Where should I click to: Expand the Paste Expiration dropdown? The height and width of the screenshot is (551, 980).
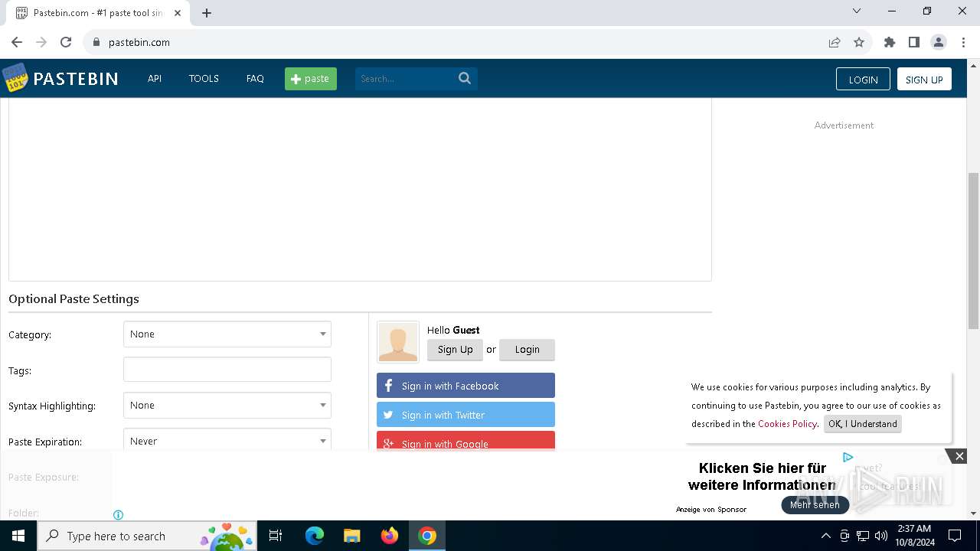pyautogui.click(x=227, y=439)
